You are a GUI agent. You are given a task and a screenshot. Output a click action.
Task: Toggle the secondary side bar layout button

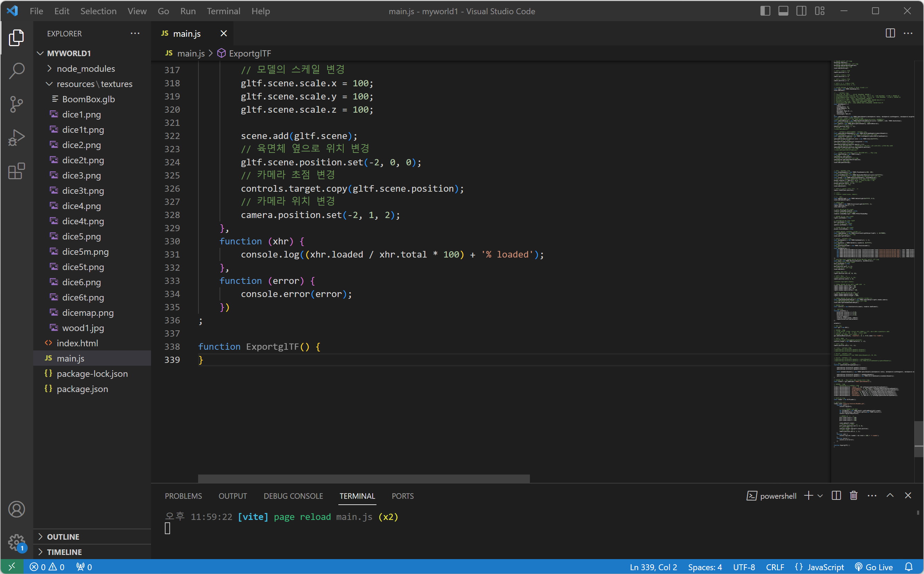point(801,11)
